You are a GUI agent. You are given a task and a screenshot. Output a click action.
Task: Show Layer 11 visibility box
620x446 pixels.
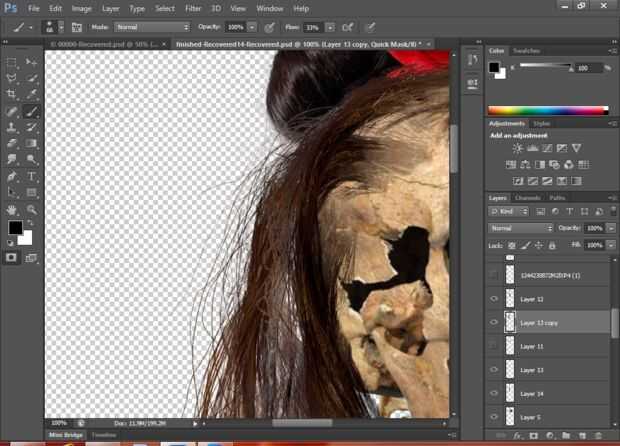pos(494,346)
